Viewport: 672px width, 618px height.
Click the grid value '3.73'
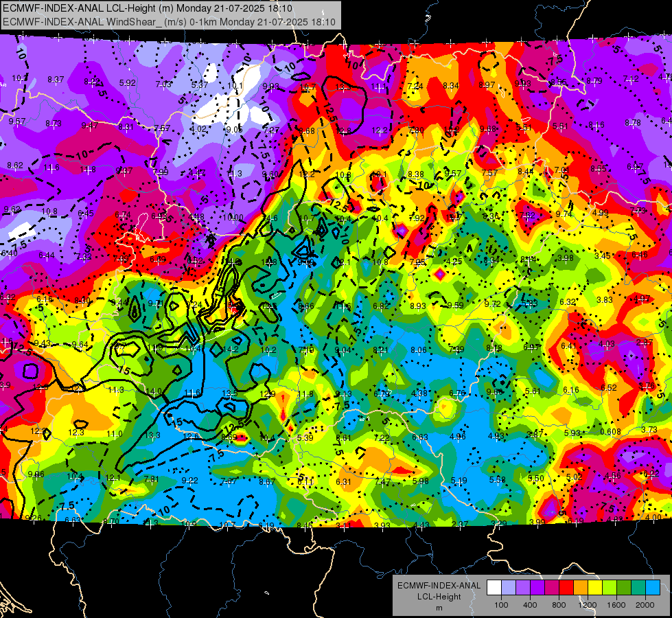tap(649, 429)
